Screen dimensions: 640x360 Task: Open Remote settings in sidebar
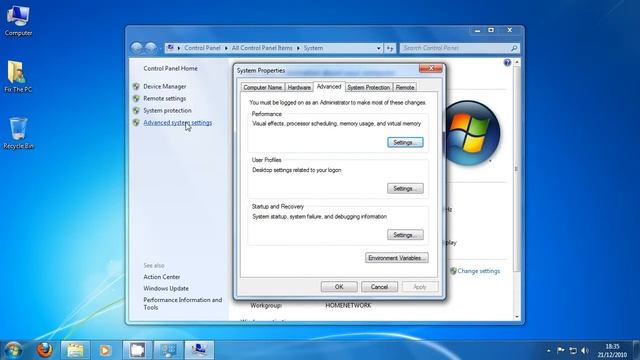[164, 98]
